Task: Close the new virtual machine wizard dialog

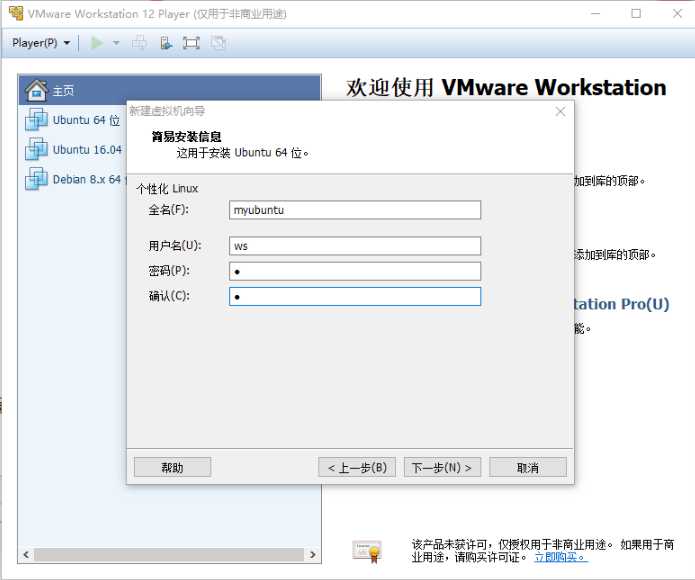Action: pos(560,111)
